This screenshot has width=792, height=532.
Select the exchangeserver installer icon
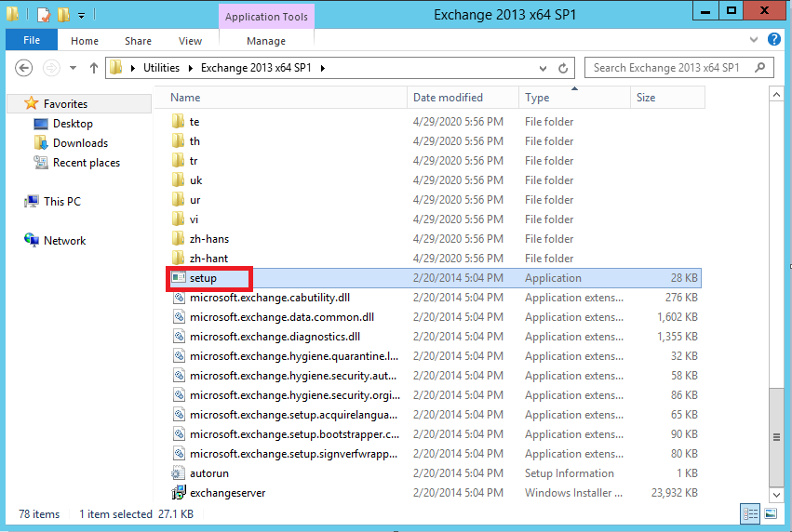coord(179,493)
